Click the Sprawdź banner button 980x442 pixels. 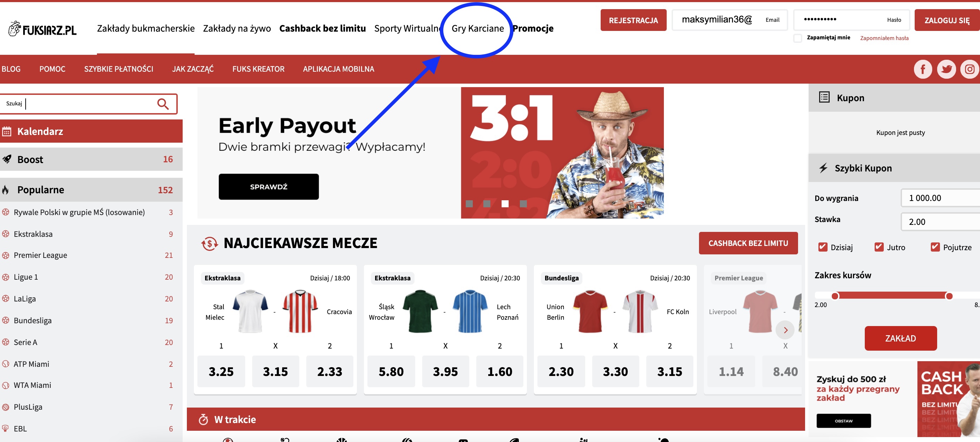click(x=269, y=187)
